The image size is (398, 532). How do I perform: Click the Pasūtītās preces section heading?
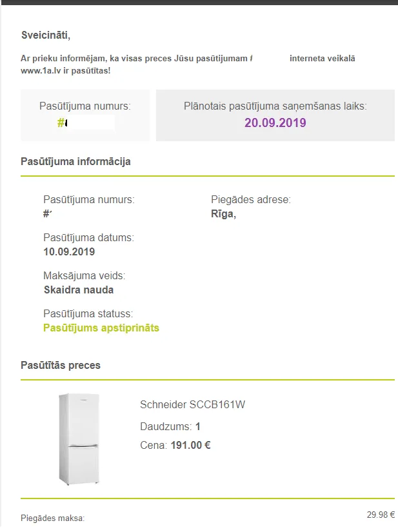coord(61,365)
